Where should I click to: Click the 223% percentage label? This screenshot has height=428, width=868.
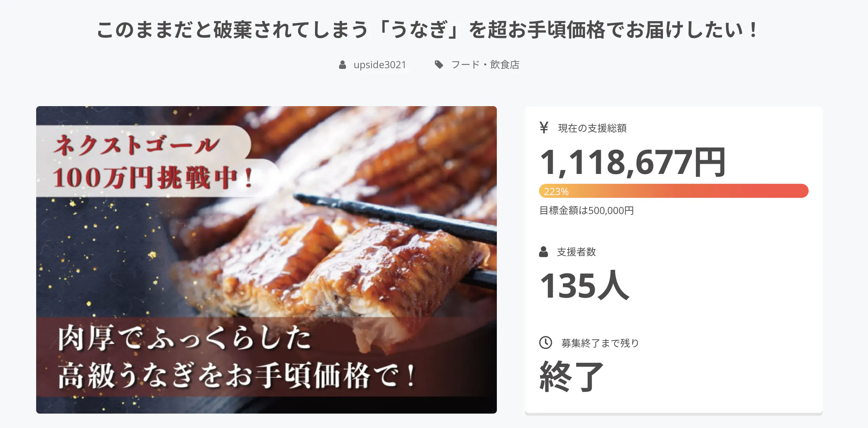(x=556, y=192)
